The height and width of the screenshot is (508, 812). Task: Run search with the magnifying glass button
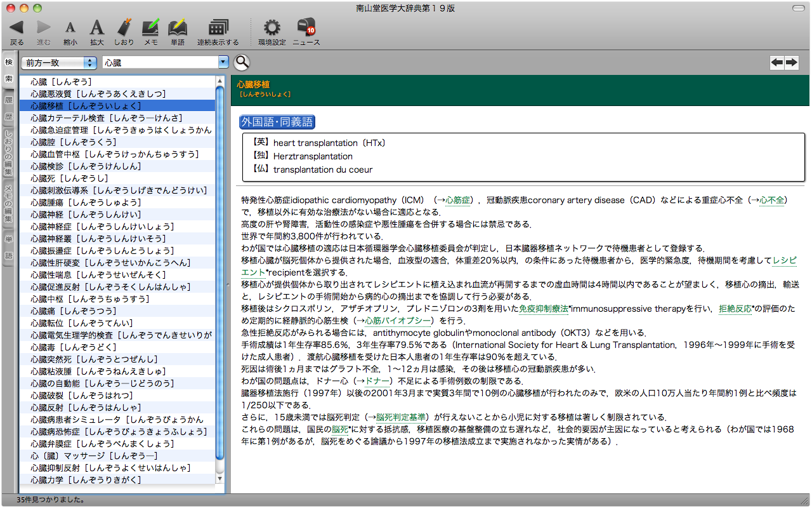pyautogui.click(x=242, y=62)
